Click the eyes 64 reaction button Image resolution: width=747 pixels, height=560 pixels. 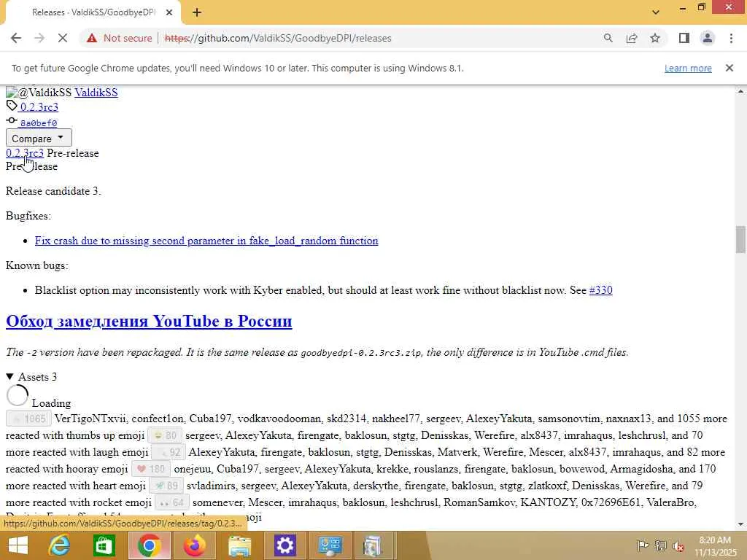click(x=172, y=502)
